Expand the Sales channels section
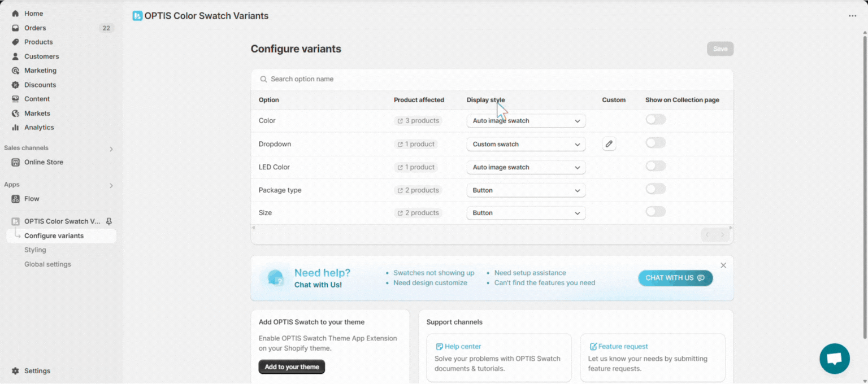Screen dimensions: 868x384 click(111, 149)
